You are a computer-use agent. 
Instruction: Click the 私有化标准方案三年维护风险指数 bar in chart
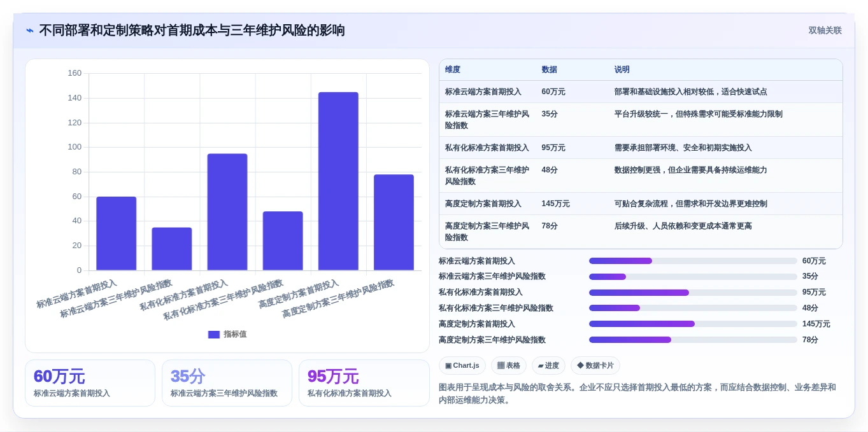(x=283, y=240)
